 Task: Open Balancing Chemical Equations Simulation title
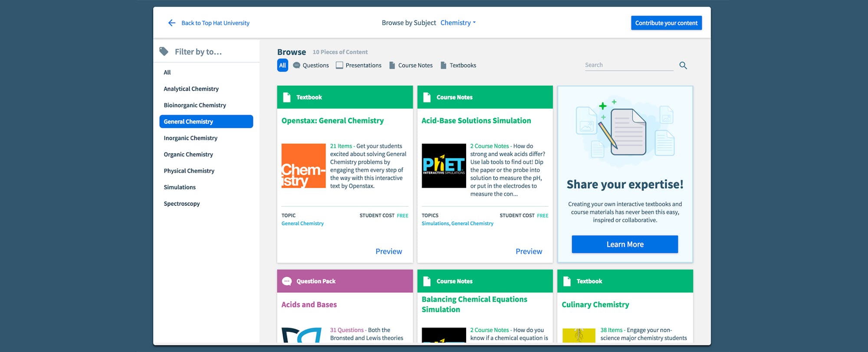pos(474,304)
